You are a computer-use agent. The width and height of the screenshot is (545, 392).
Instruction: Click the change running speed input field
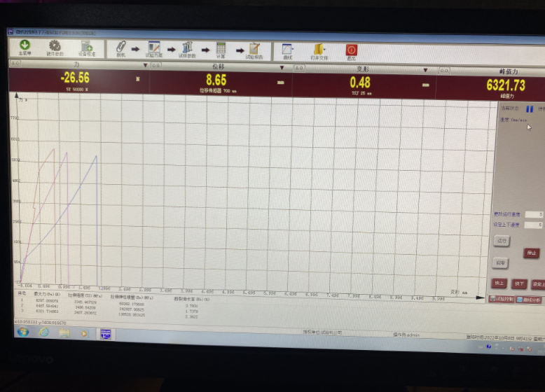click(x=535, y=214)
